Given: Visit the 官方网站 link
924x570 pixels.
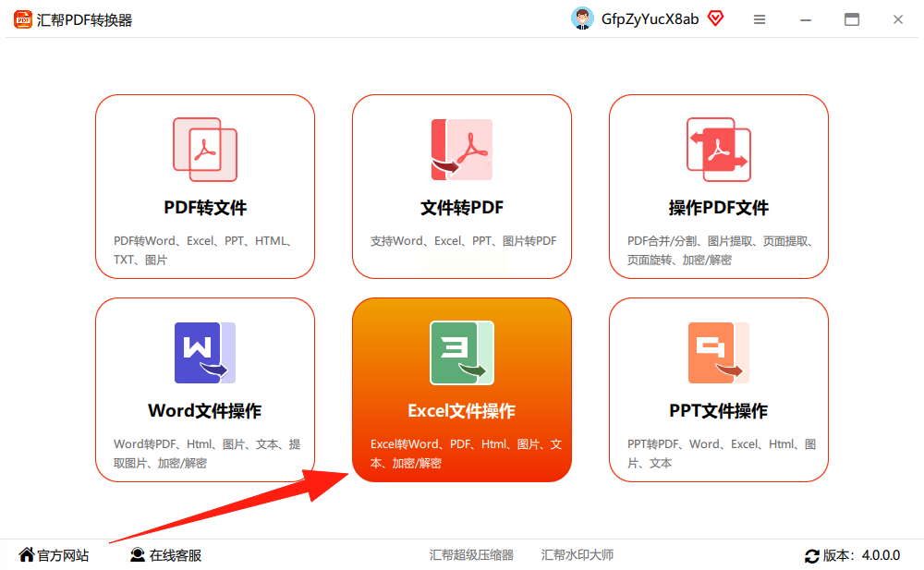Looking at the screenshot, I should click(x=63, y=555).
